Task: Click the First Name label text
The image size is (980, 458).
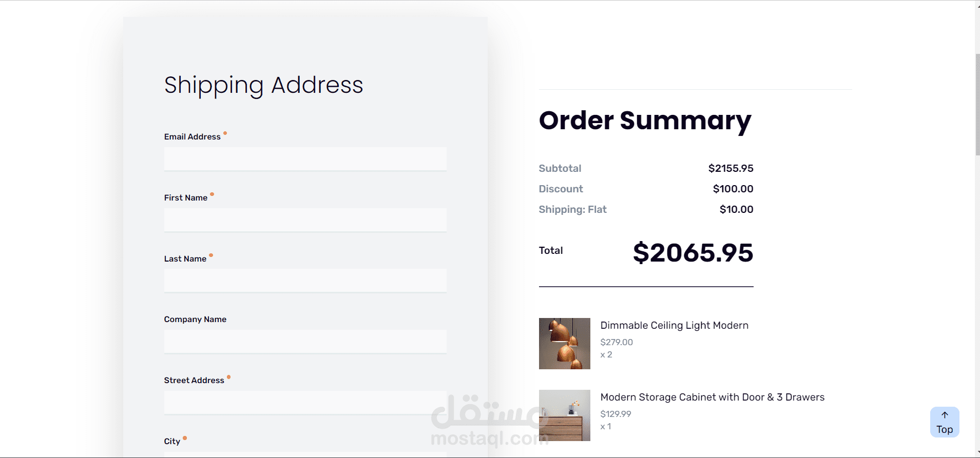Action: tap(185, 198)
